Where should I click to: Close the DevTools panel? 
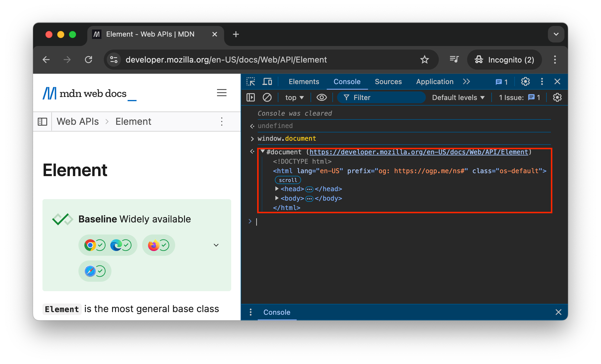[557, 82]
